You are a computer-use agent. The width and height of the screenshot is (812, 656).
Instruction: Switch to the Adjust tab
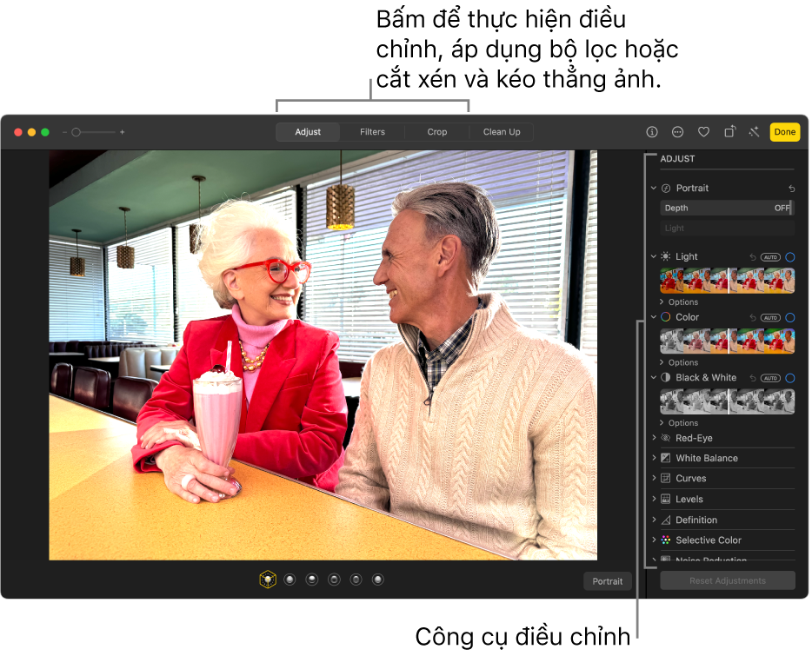click(x=308, y=132)
